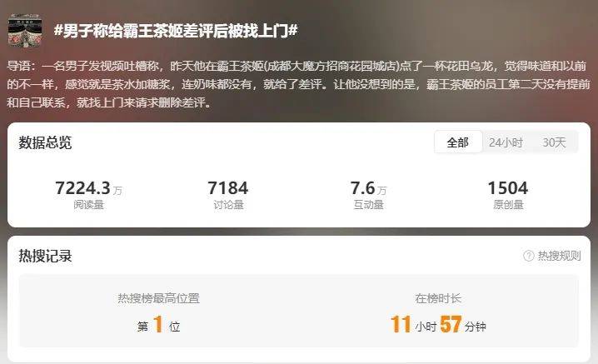Open the 热搜规则 link
The width and height of the screenshot is (598, 364).
click(559, 256)
